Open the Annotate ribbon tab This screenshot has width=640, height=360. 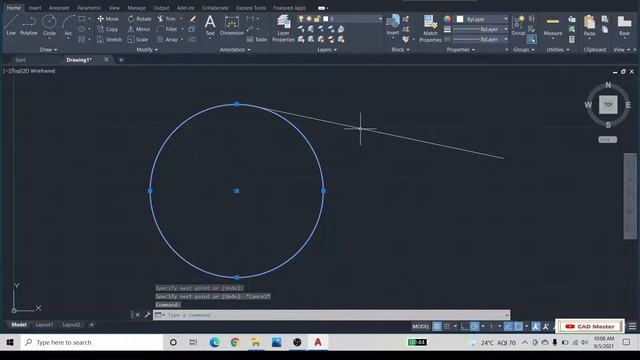click(59, 8)
